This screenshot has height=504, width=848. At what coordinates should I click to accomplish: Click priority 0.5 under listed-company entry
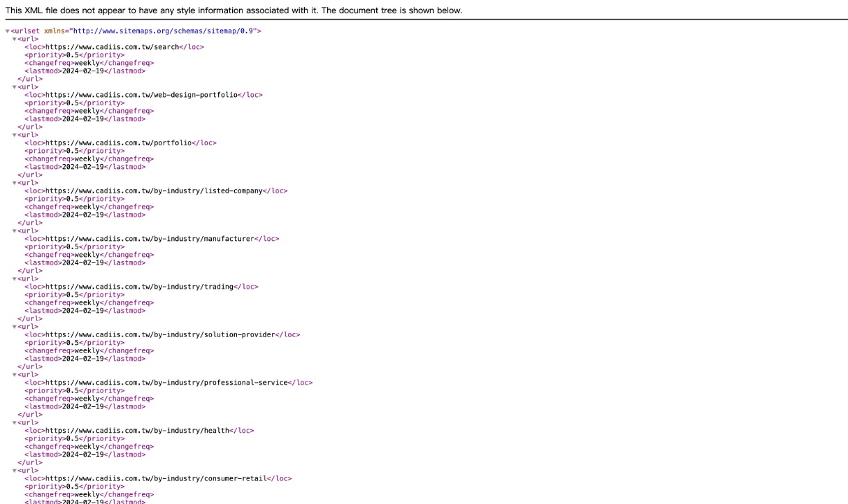73,199
